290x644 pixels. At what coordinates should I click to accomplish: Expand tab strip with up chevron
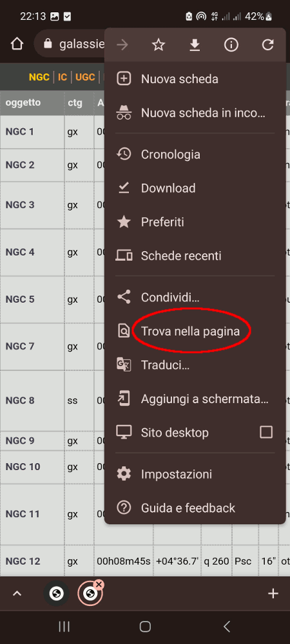[x=17, y=594]
